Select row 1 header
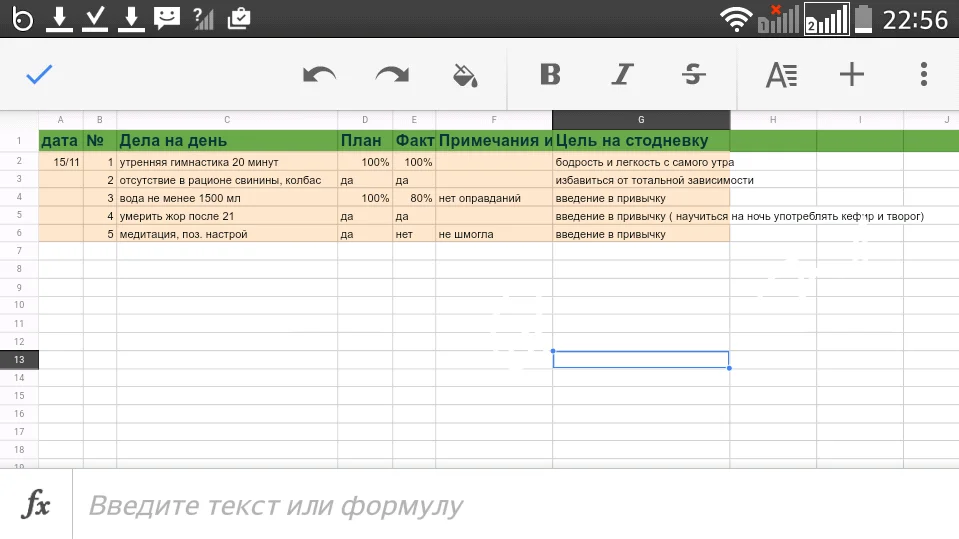Screen dimensions: 959x539 pyautogui.click(x=19, y=141)
